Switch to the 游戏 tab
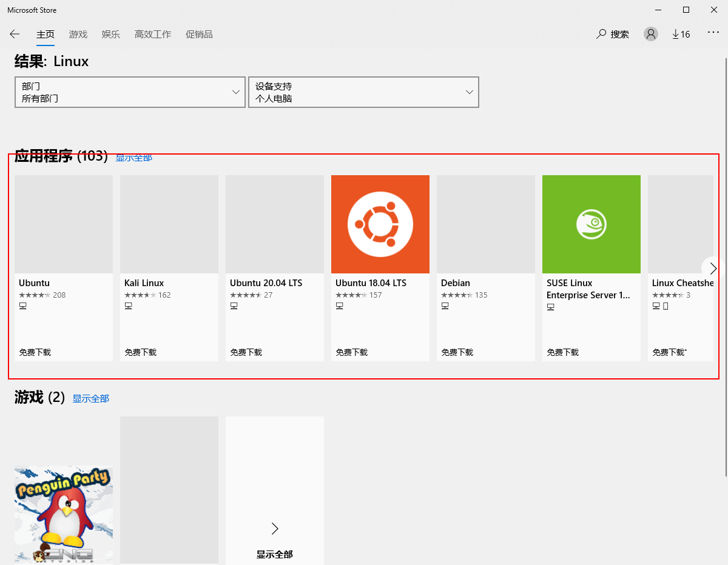Viewport: 728px width, 565px height. pos(78,35)
